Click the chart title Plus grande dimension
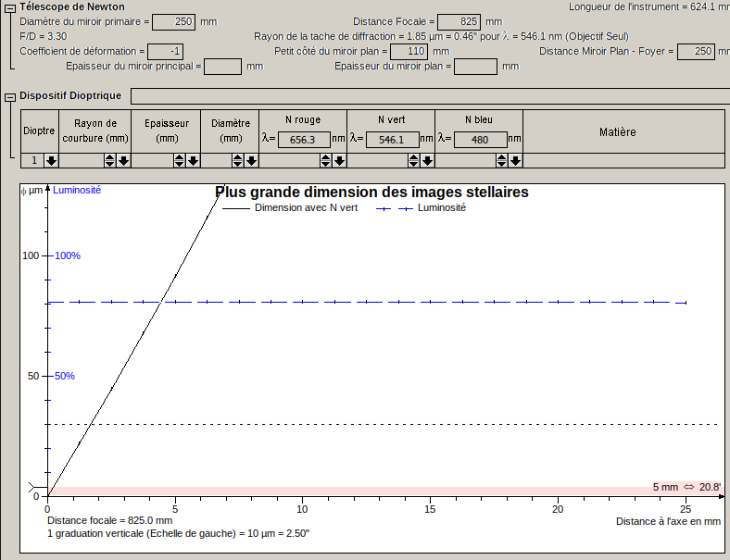 tap(372, 193)
